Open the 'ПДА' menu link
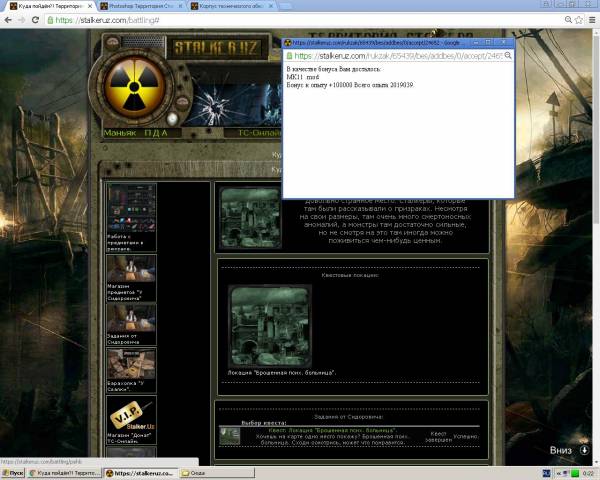Viewport: 600px width, 480px height. 157,132
